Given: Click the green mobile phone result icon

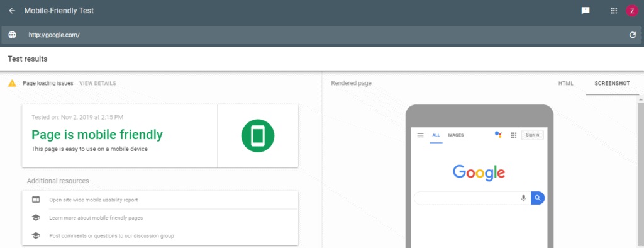Looking at the screenshot, I should point(257,136).
